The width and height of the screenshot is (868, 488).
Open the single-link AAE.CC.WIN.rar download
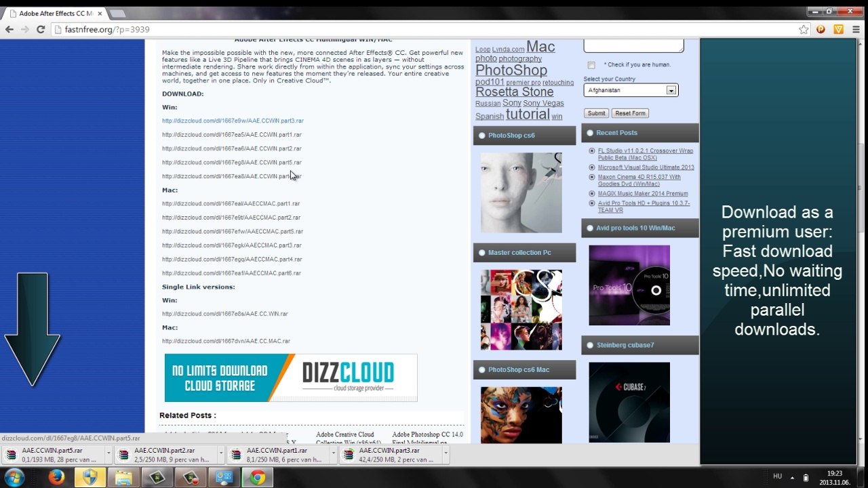pos(225,314)
